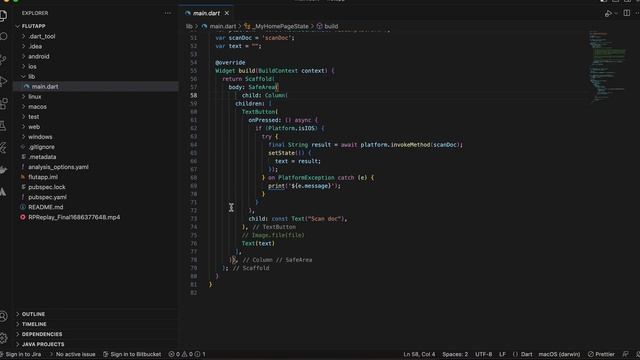640x360 pixels.
Task: Open README.md file
Action: pos(45,207)
